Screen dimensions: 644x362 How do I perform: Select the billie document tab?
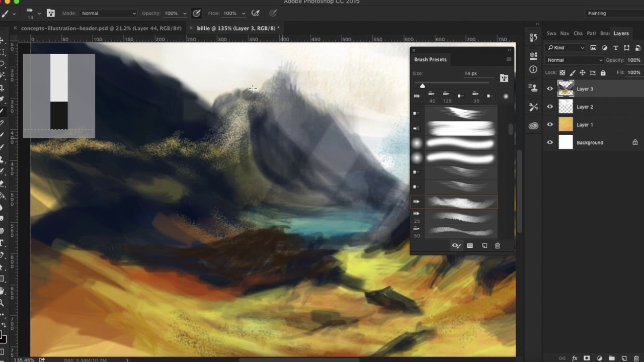(238, 28)
